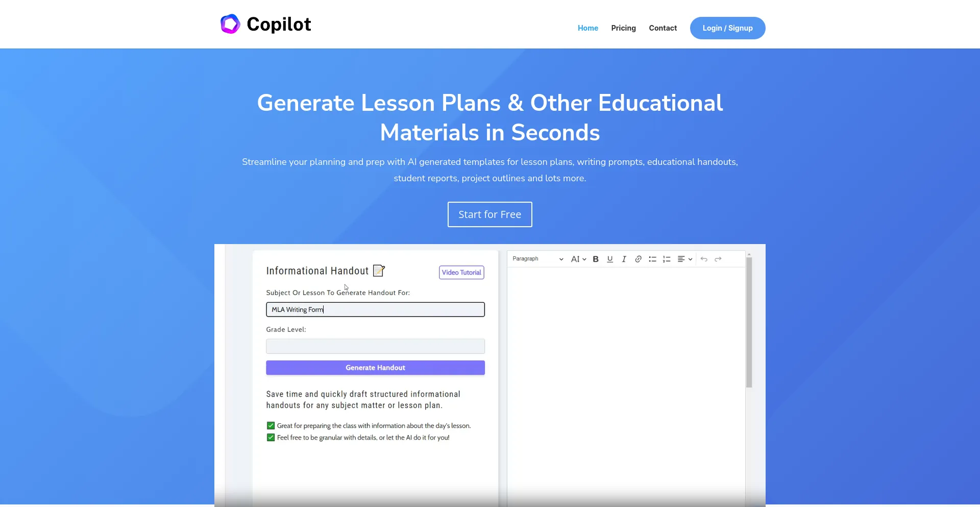This screenshot has width=980, height=507.
Task: Switch to the Pricing page
Action: coord(623,28)
